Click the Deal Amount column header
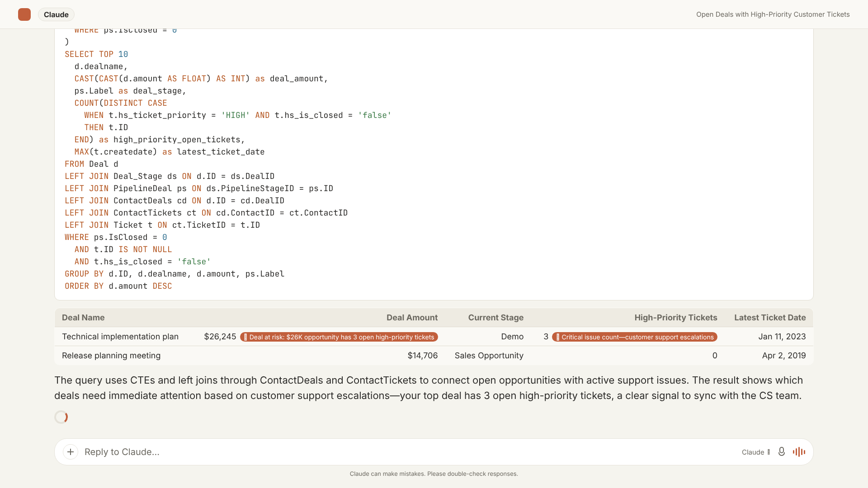Screen dimensions: 868x488 [x=412, y=318]
